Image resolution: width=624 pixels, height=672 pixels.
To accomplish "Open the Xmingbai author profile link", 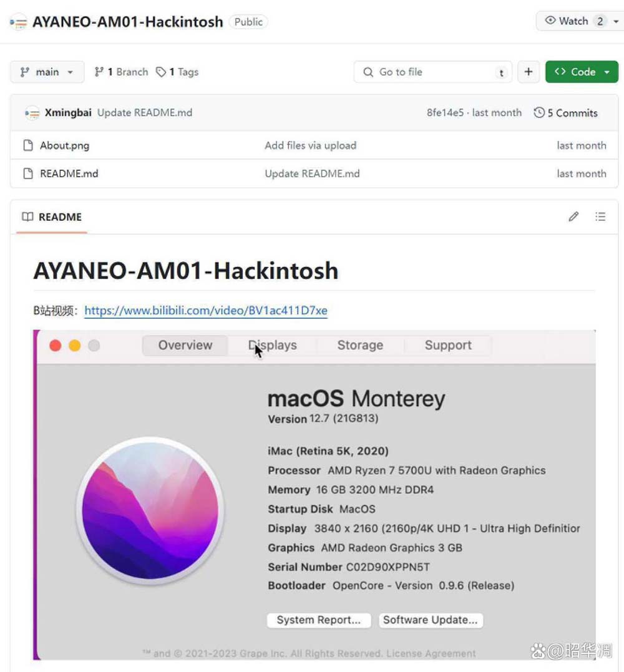I will click(68, 113).
